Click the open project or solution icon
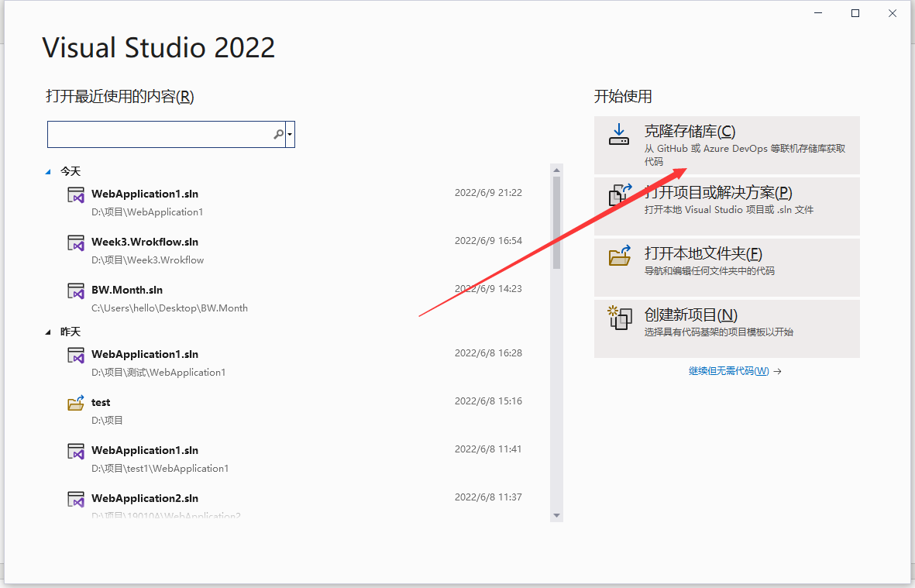Screen dimensions: 915x588 pos(621,195)
